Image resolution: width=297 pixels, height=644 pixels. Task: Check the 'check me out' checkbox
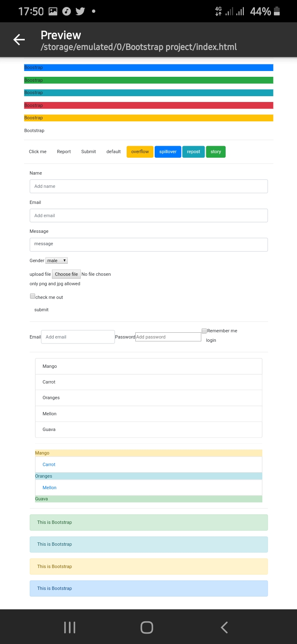point(33,296)
